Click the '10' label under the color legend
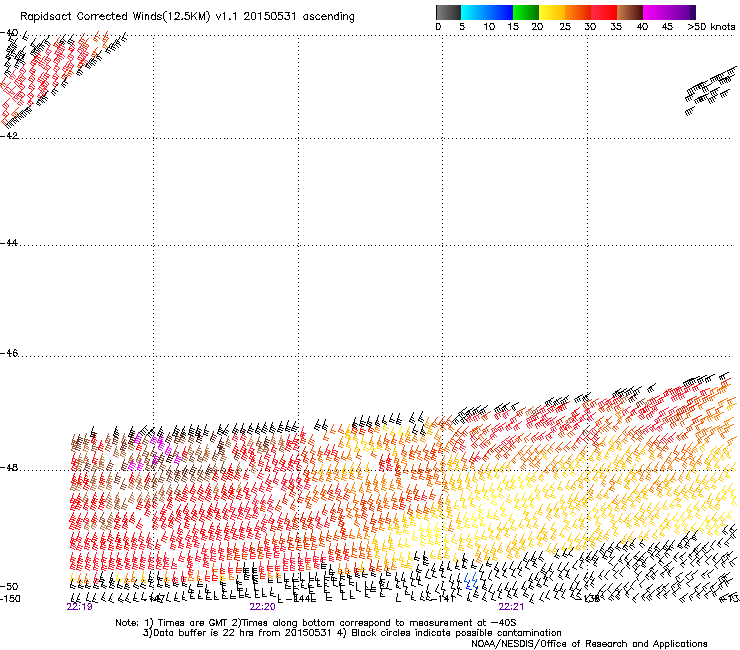The width and height of the screenshot is (740, 650). coord(489,27)
